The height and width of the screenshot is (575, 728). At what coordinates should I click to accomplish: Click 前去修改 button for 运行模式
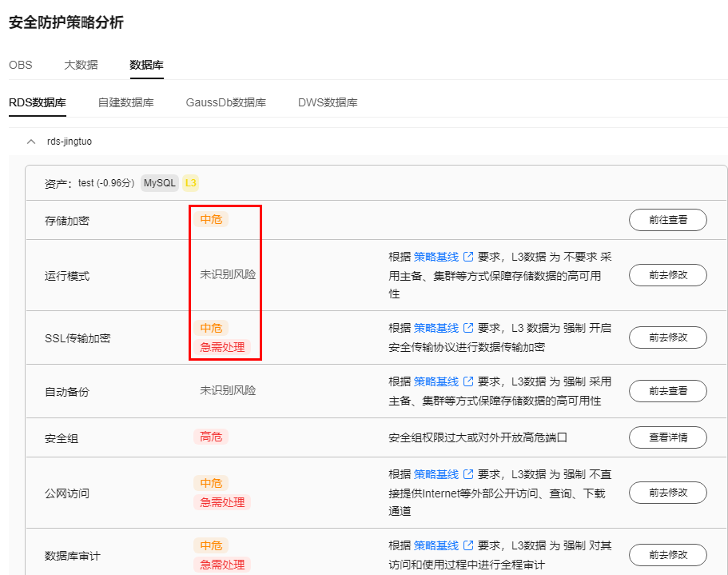(x=667, y=275)
